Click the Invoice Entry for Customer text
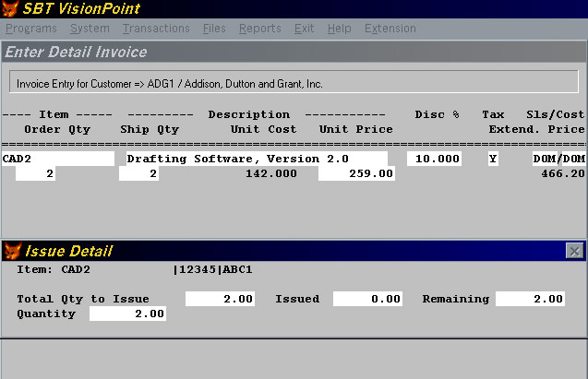The height and width of the screenshot is (379, 588). click(x=170, y=84)
